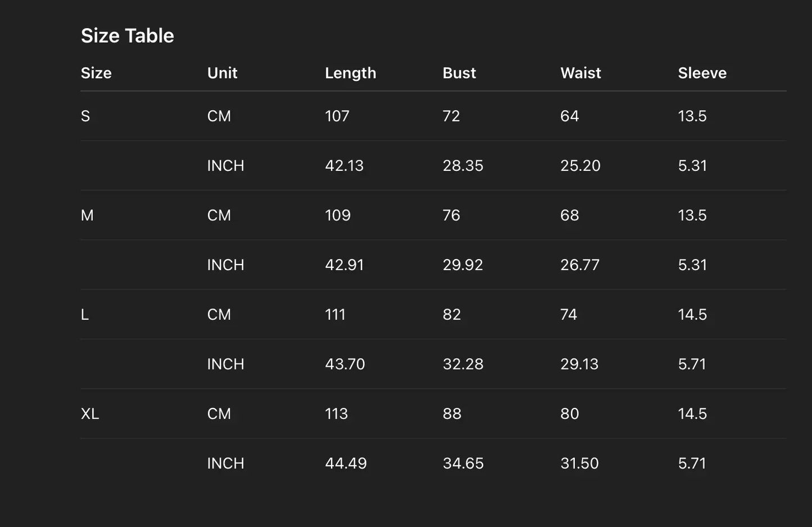Click the 82 bust value

(x=451, y=315)
